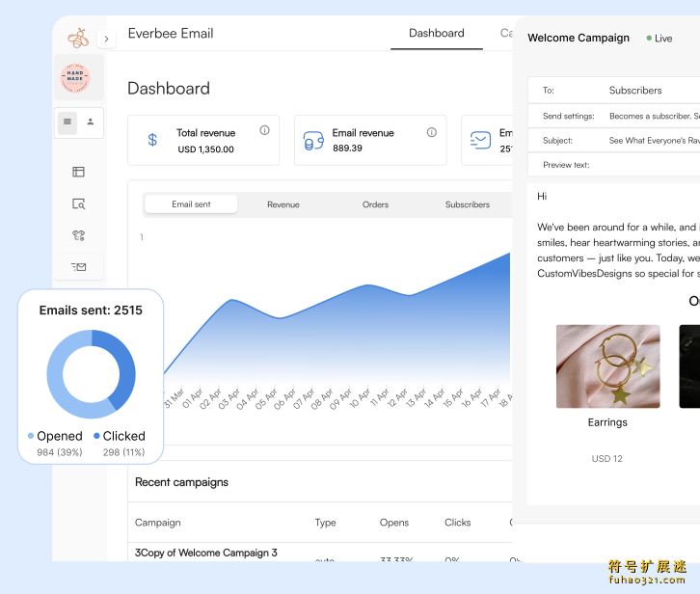Click the 10 Apr axis label
This screenshot has width=700, height=594.
pyautogui.click(x=360, y=398)
